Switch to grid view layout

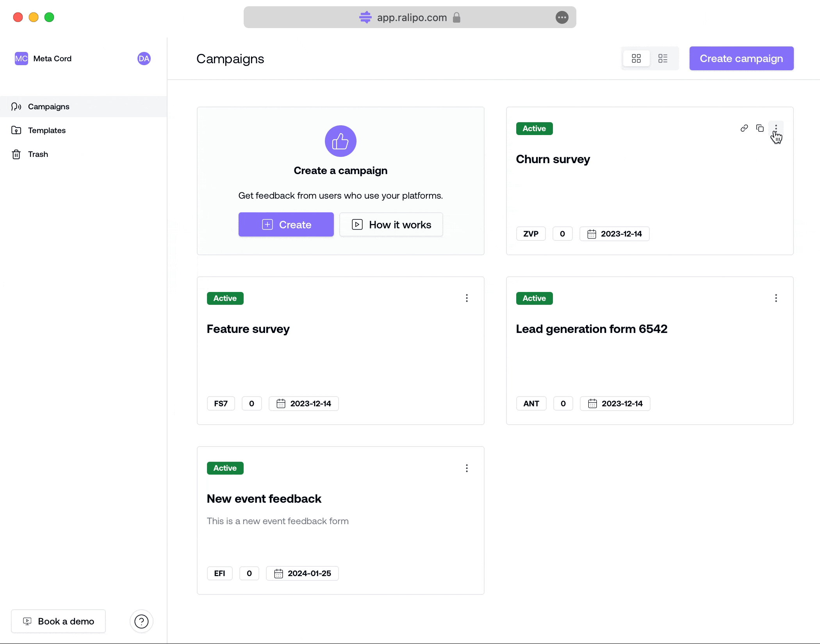(x=636, y=59)
